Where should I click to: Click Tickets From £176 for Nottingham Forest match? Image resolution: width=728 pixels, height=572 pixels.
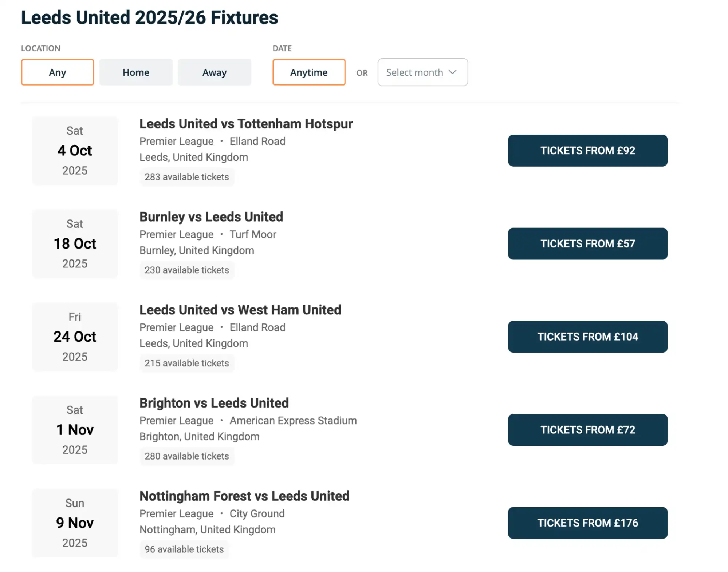(587, 523)
